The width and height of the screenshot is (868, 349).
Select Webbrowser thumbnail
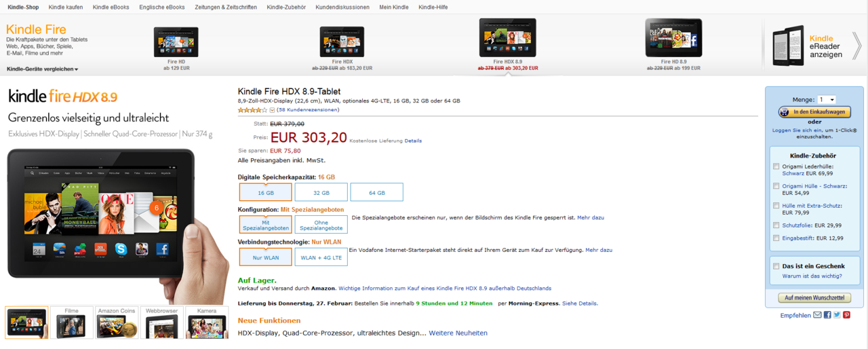pyautogui.click(x=161, y=323)
